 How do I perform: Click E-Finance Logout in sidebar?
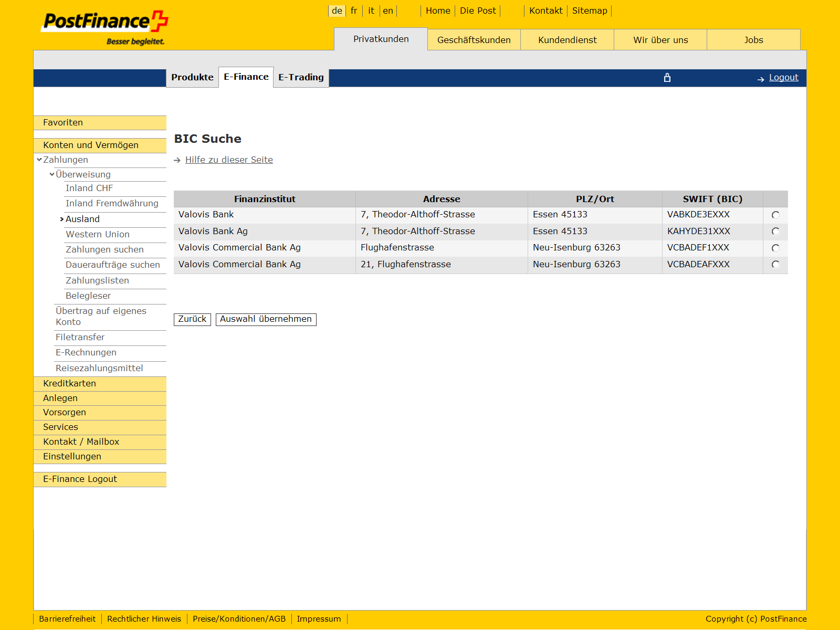pos(100,479)
